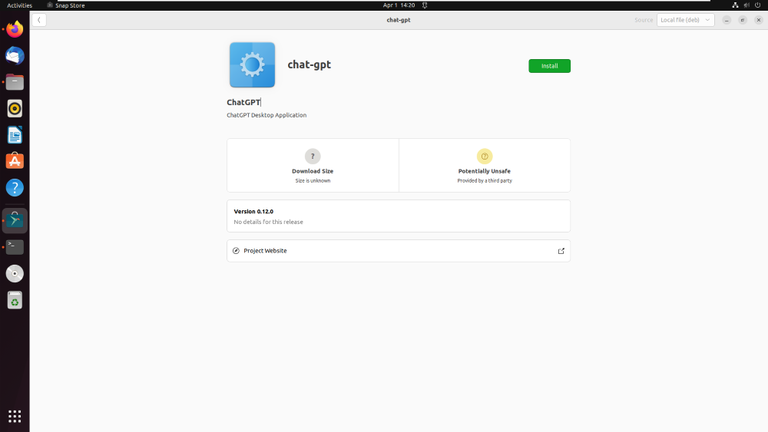Maximize the Snap Store window
The image size is (768, 432).
[743, 20]
